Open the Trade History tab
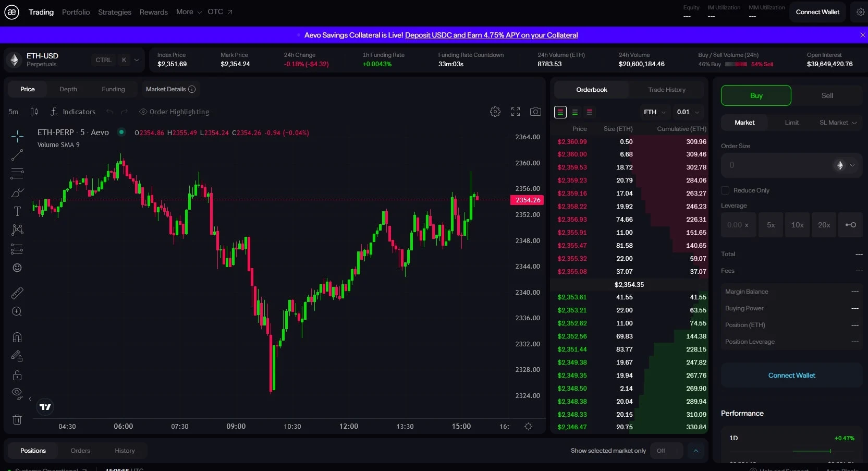 (667, 90)
